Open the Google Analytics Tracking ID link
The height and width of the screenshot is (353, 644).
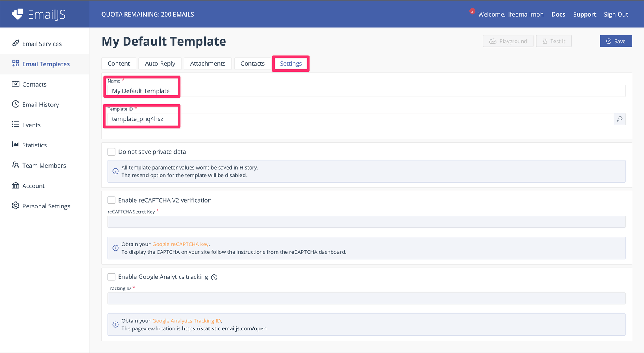point(186,321)
